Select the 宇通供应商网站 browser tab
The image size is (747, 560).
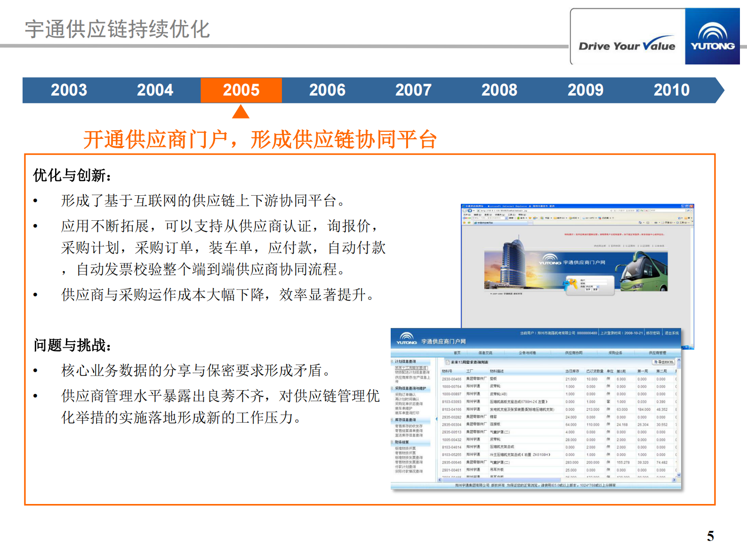[x=500, y=223]
